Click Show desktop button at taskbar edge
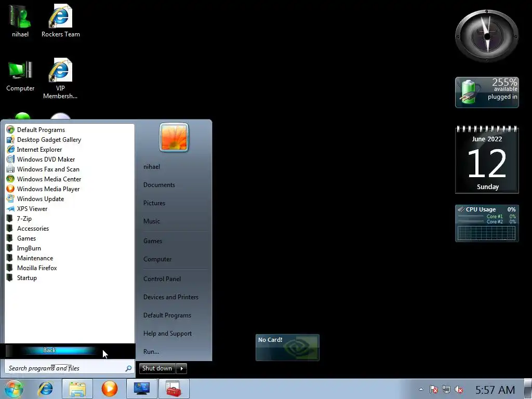This screenshot has height=399, width=532. pyautogui.click(x=528, y=389)
